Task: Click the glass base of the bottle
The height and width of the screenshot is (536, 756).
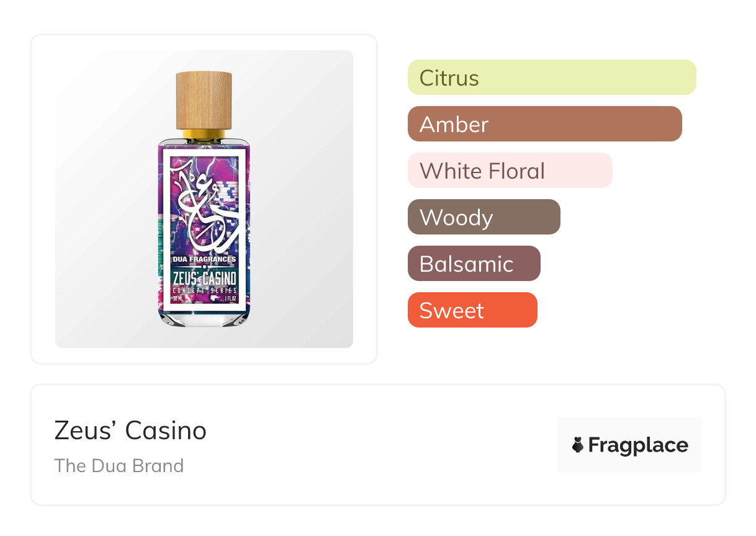Action: tap(204, 318)
